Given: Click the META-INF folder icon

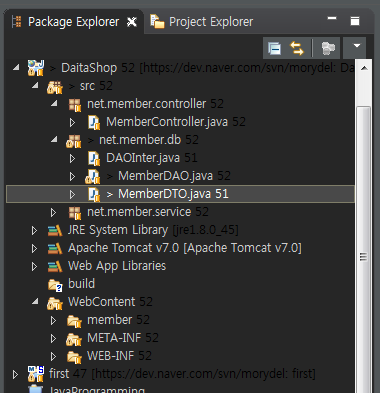Looking at the screenshot, I should pyautogui.click(x=74, y=339).
